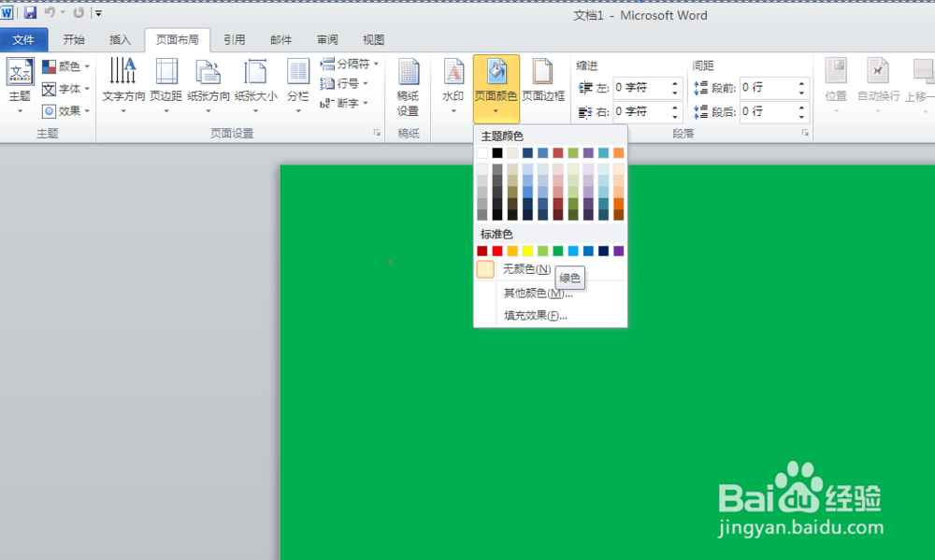Click the right indent 右 input field
Screen dimensions: 935x560
(x=640, y=111)
